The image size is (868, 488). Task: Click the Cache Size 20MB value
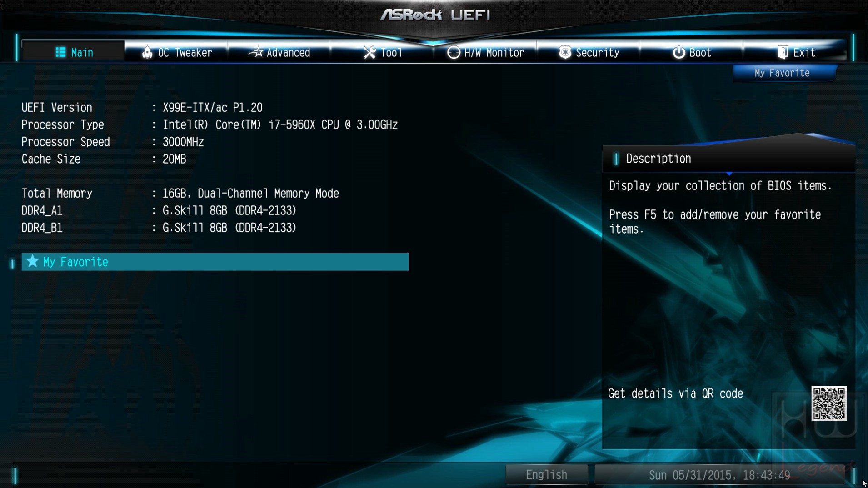tap(175, 159)
